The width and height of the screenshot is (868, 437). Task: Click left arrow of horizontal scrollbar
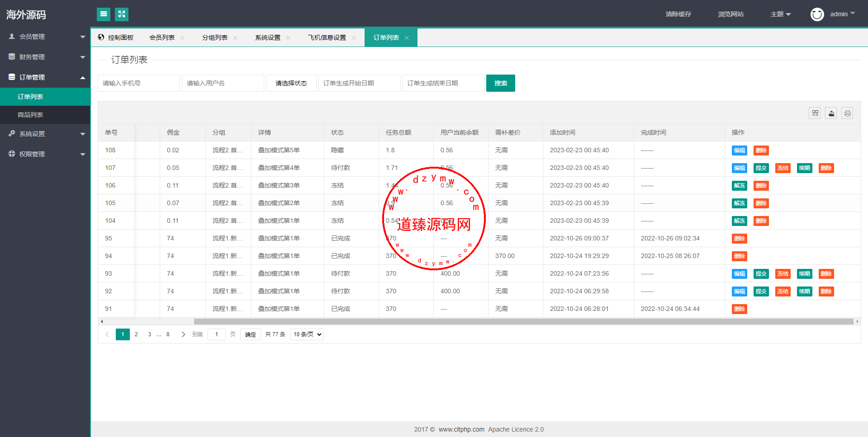tap(102, 321)
